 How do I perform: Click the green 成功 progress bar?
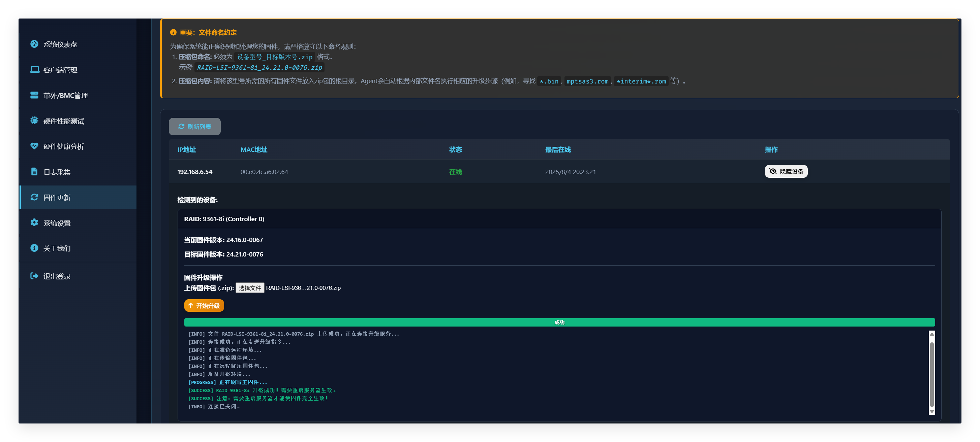pyautogui.click(x=559, y=322)
